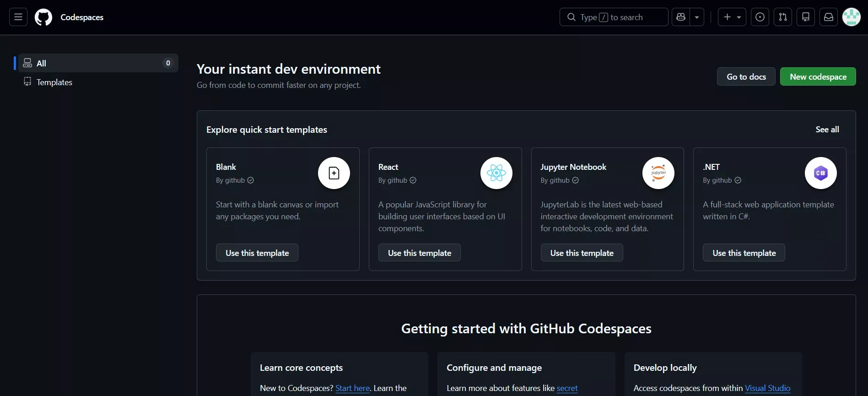Use the Jupyter Notebook template
Image resolution: width=868 pixels, height=396 pixels.
click(582, 253)
